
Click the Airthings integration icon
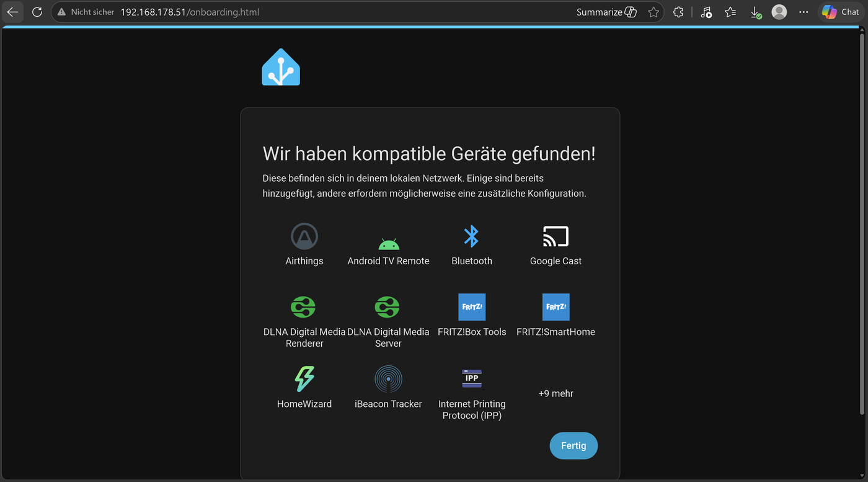pyautogui.click(x=304, y=236)
